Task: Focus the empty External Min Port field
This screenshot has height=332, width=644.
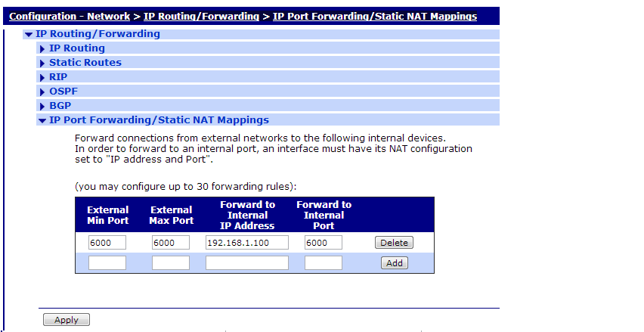Action: (107, 263)
